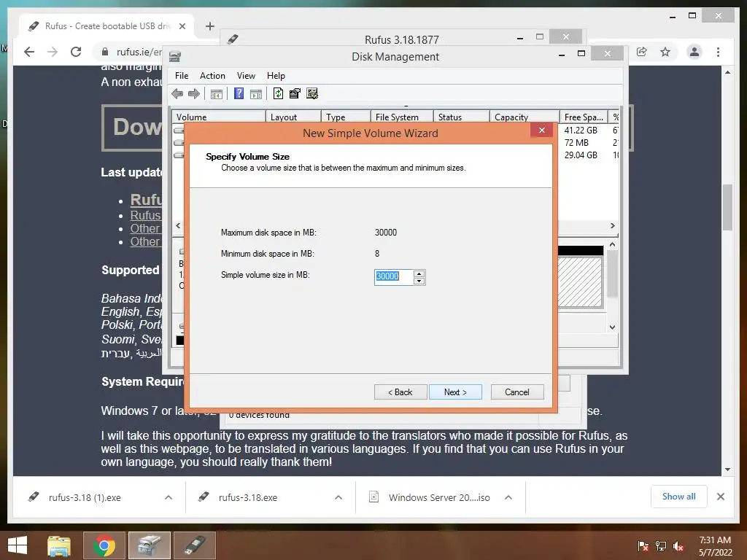This screenshot has width=747, height=560.
Task: Switch to Chrome on the taskbar
Action: [104, 545]
